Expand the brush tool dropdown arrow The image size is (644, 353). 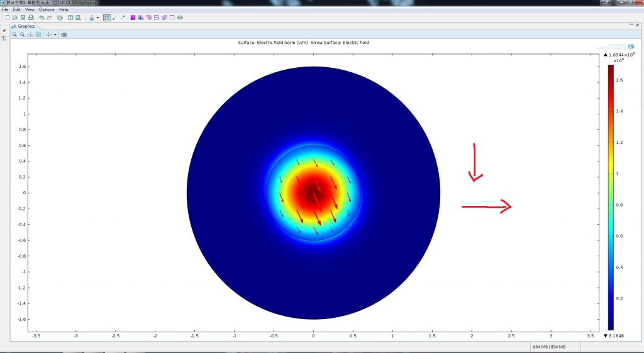[x=97, y=18]
